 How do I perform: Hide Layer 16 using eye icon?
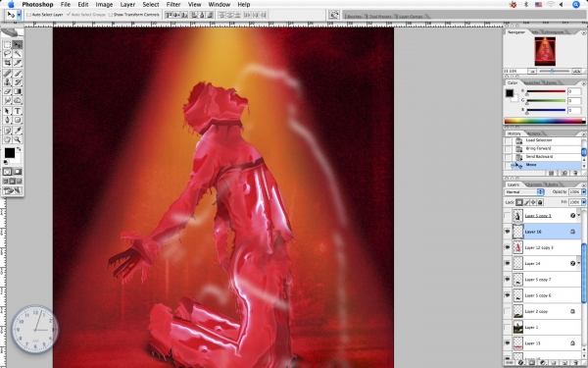tap(508, 232)
